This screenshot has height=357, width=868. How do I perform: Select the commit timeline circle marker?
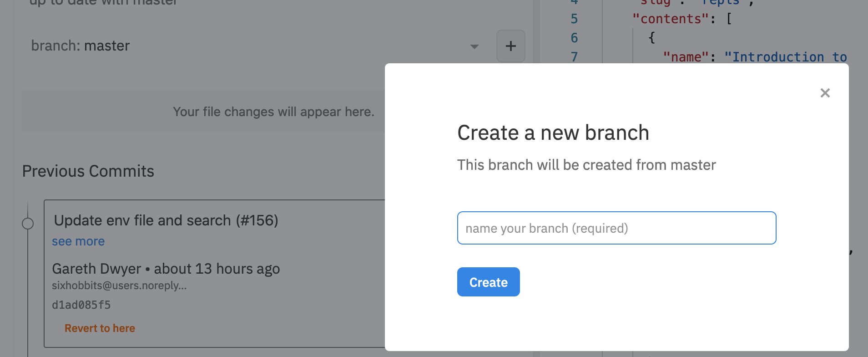click(x=28, y=224)
